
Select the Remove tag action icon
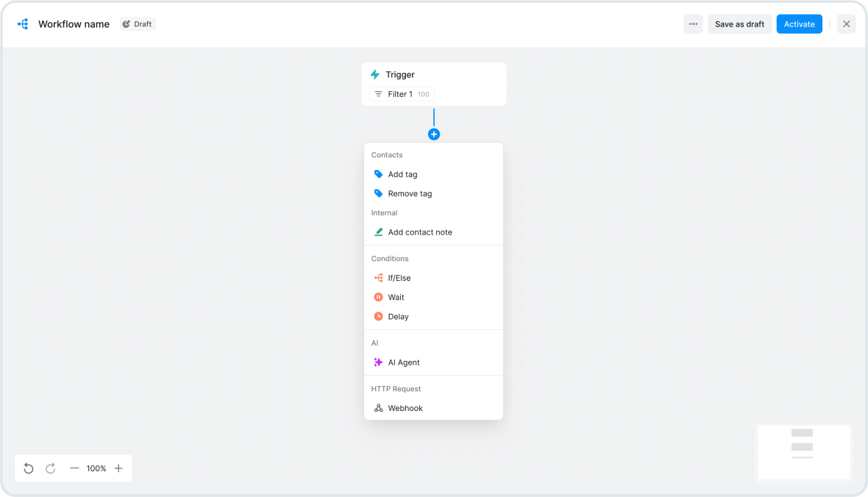(378, 193)
